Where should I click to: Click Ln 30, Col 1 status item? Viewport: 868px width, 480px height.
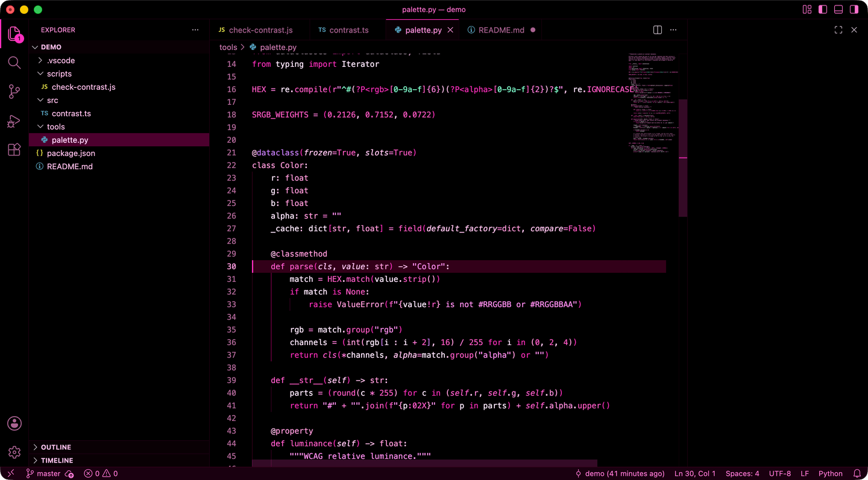tap(695, 473)
